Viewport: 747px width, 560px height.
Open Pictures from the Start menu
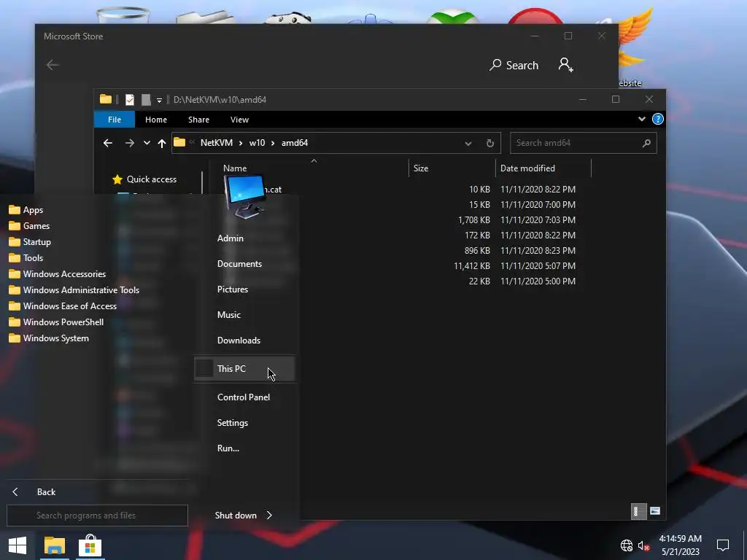(x=233, y=289)
